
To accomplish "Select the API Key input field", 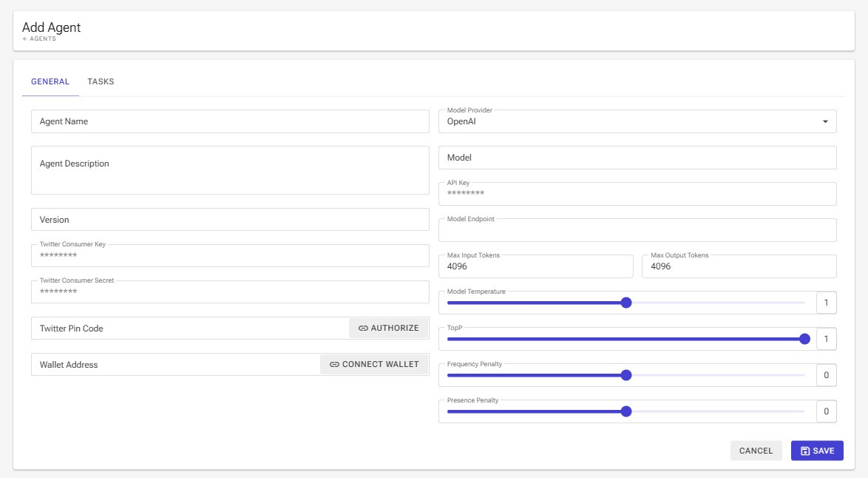I will pyautogui.click(x=636, y=194).
